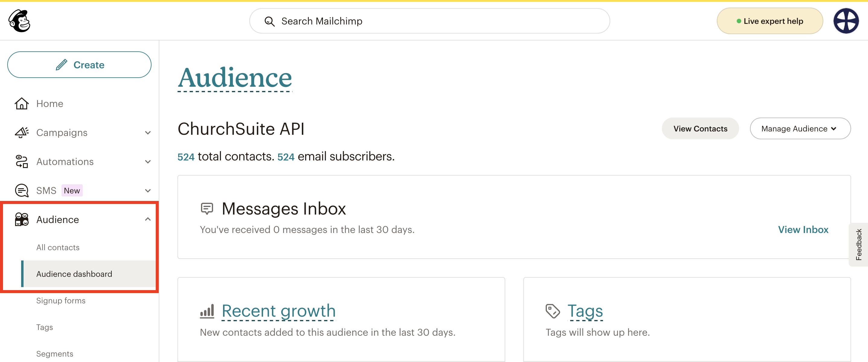The height and width of the screenshot is (362, 868).
Task: Click the View Contacts button
Action: pos(700,128)
